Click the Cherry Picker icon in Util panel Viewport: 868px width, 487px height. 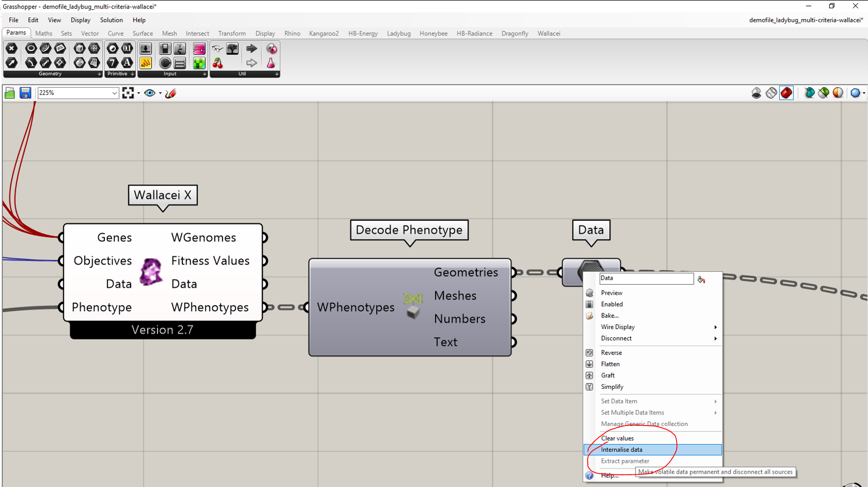pos(217,63)
